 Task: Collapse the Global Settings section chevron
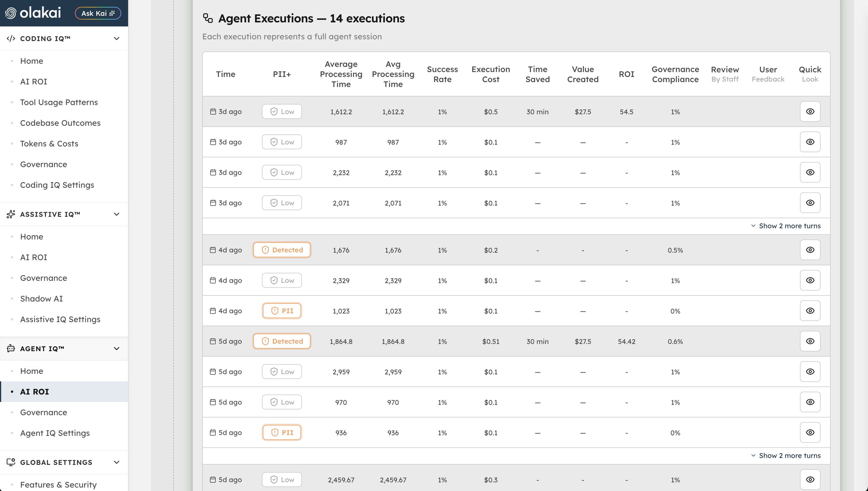coord(117,462)
